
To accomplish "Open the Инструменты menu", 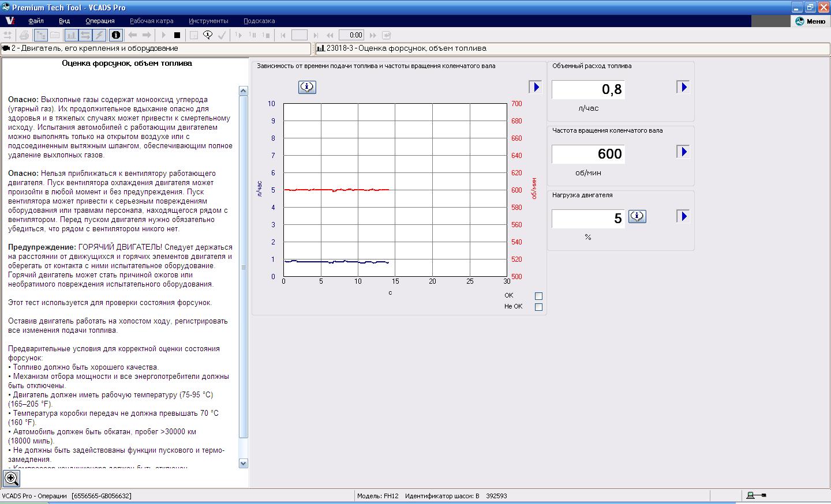I will [208, 21].
